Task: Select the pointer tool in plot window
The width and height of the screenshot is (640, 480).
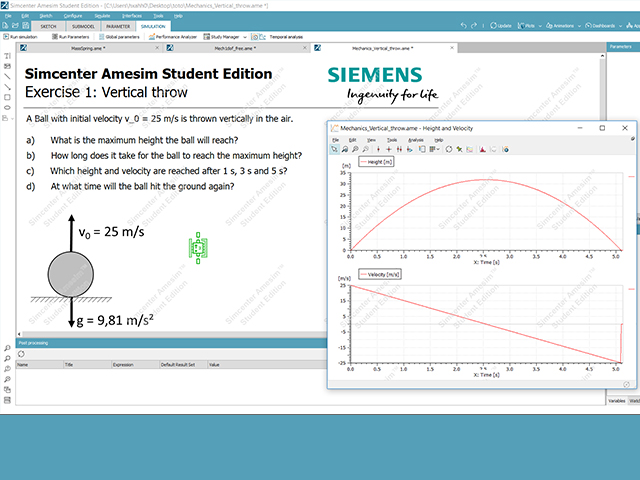Action: (x=334, y=149)
